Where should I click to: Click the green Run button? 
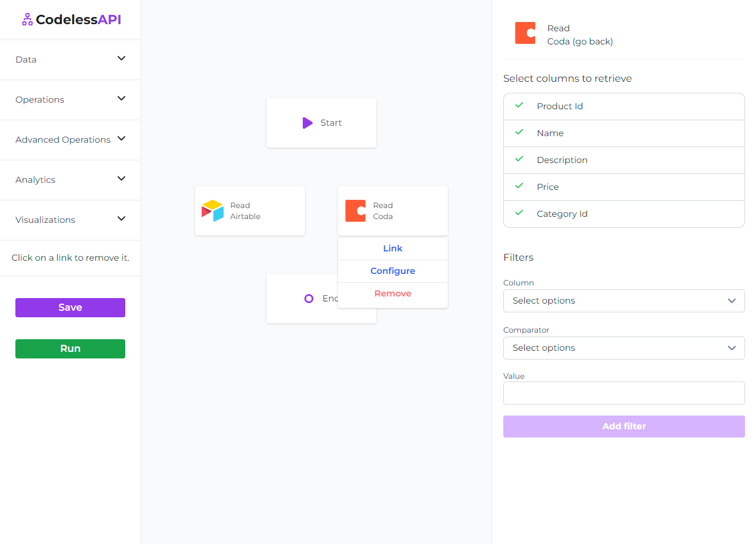[x=70, y=349]
